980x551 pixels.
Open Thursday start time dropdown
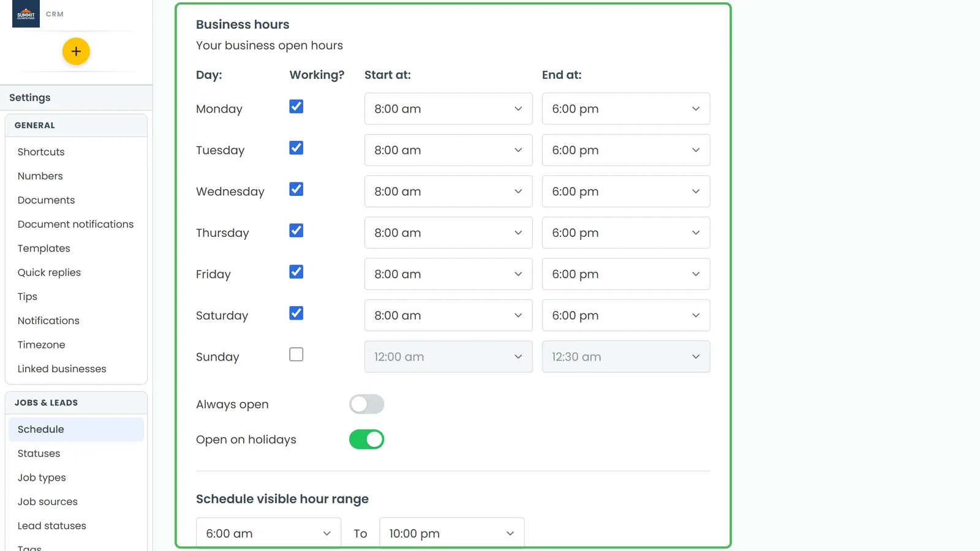coord(448,233)
